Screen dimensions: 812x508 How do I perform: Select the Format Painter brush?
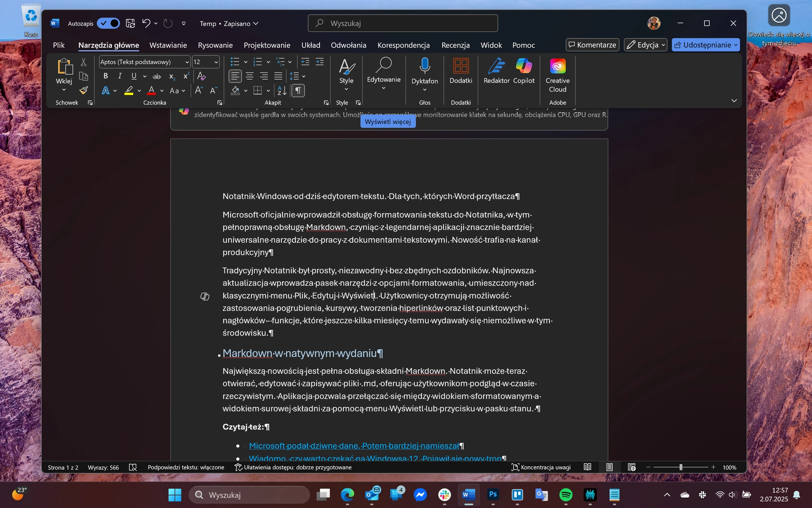point(83,90)
